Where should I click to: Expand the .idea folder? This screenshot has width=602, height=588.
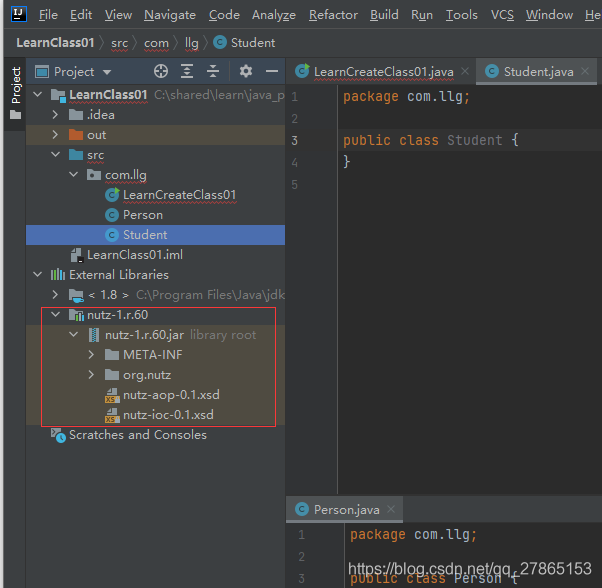pos(57,115)
